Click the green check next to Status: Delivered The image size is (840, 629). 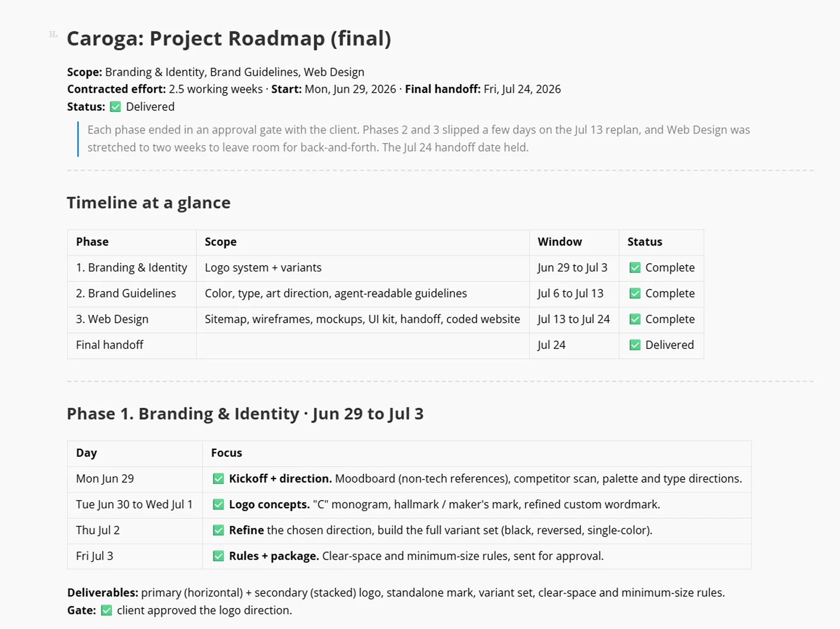click(x=116, y=107)
